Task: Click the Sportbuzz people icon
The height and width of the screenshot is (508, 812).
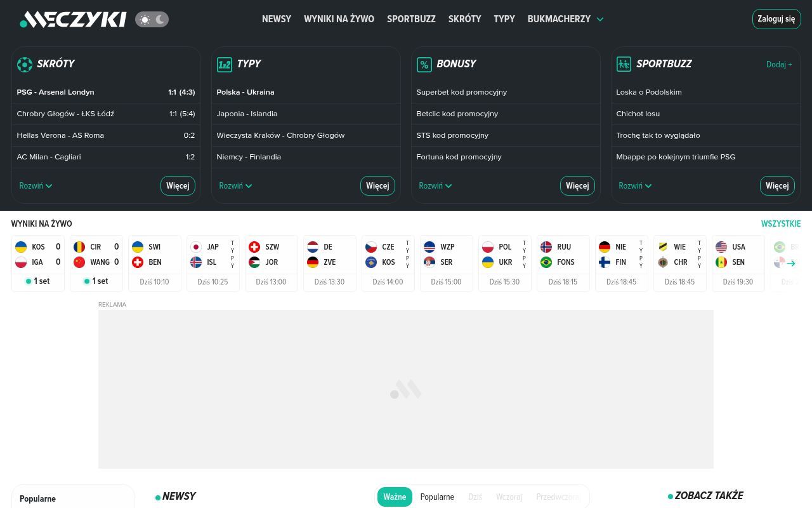Action: (624, 64)
